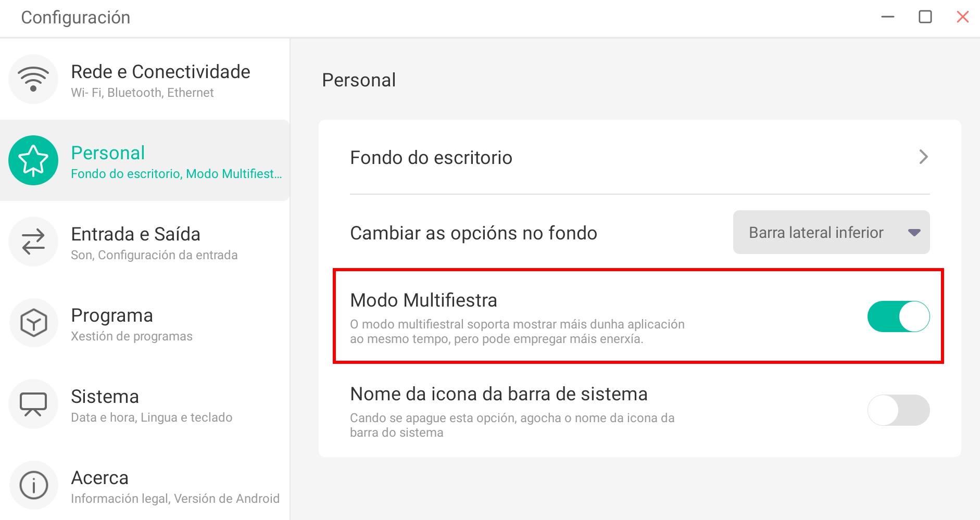
Task: Open Programa via the cube icon
Action: 33,323
